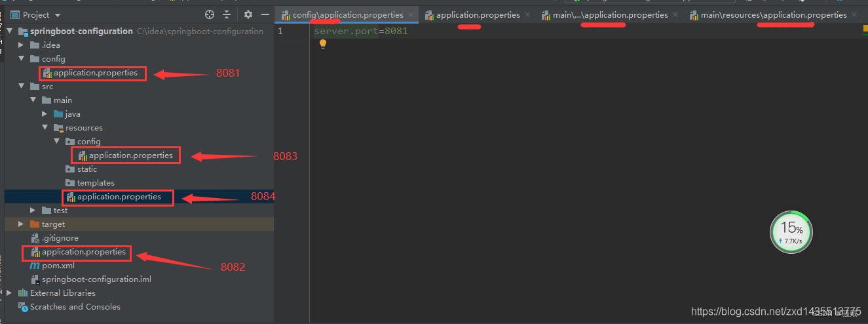Select springboot-configuration project root
Viewport: 868px width, 324px height.
tap(81, 31)
